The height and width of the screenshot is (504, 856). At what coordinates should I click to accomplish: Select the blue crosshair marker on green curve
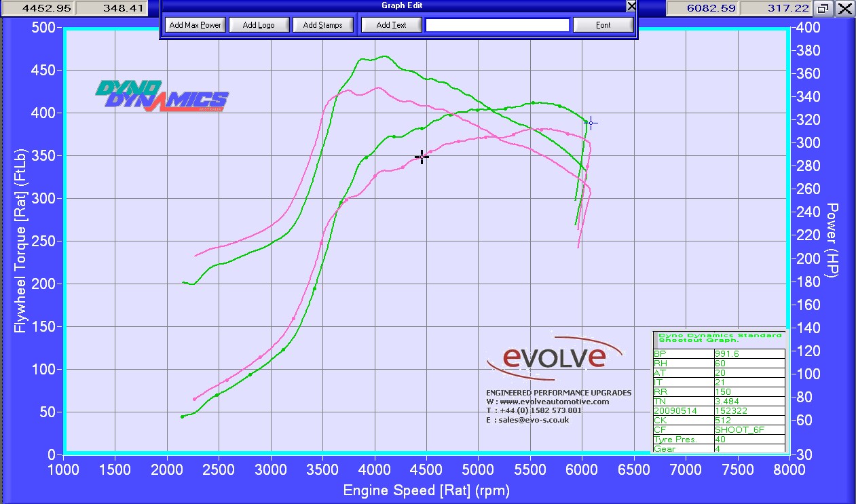[590, 123]
